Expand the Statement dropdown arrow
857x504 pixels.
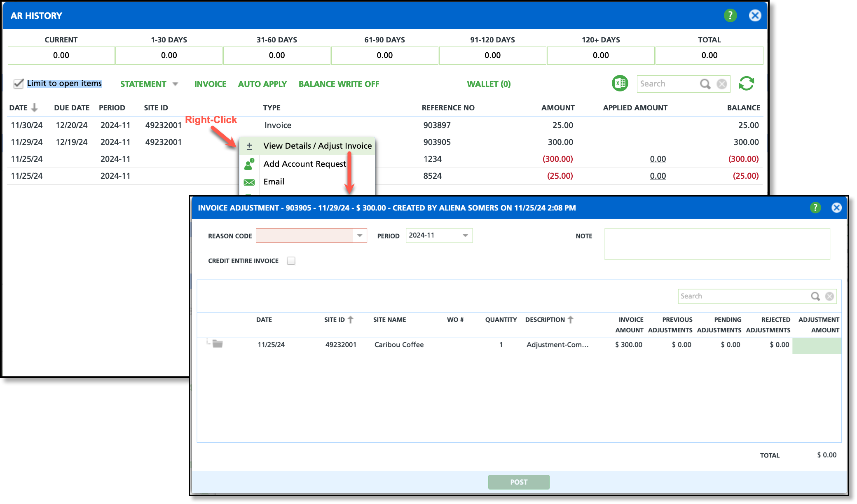pyautogui.click(x=175, y=84)
